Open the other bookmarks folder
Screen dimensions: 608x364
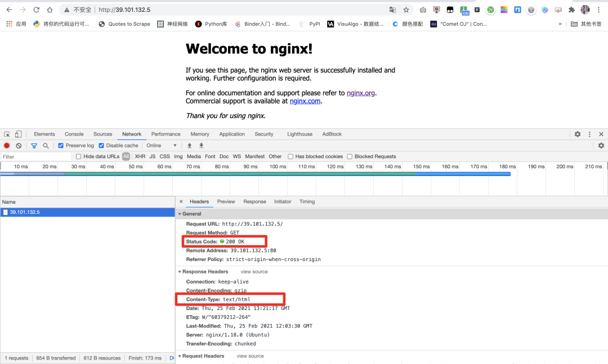coord(586,24)
